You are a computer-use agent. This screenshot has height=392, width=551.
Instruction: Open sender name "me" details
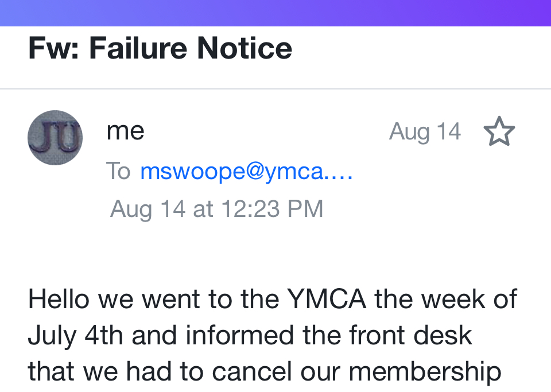[125, 131]
